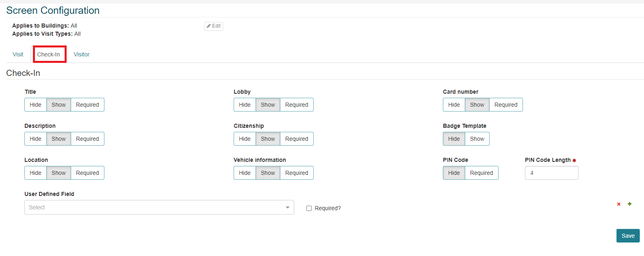Screen dimensions: 644x256
Task: Set Badge Template to Show
Action: tap(477, 139)
